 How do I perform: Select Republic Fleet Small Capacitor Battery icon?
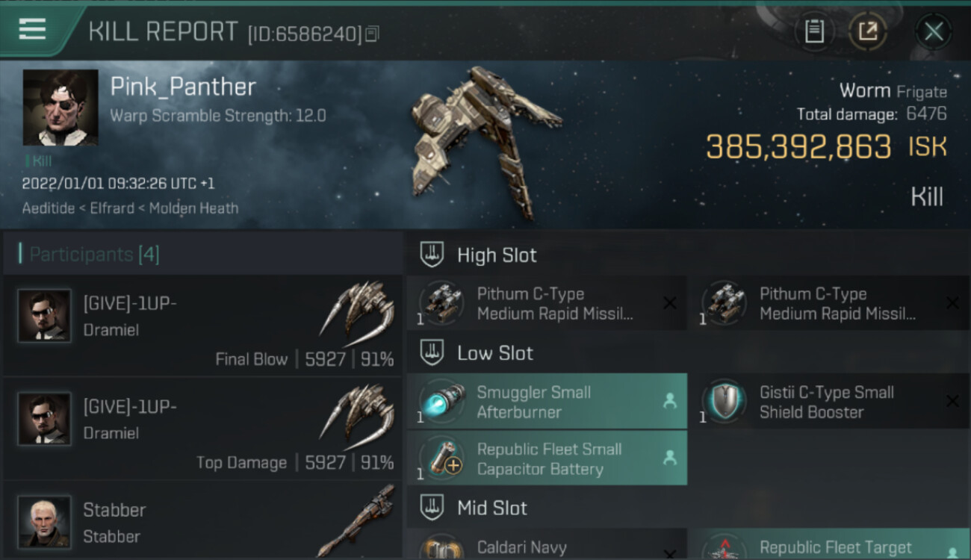(x=441, y=458)
